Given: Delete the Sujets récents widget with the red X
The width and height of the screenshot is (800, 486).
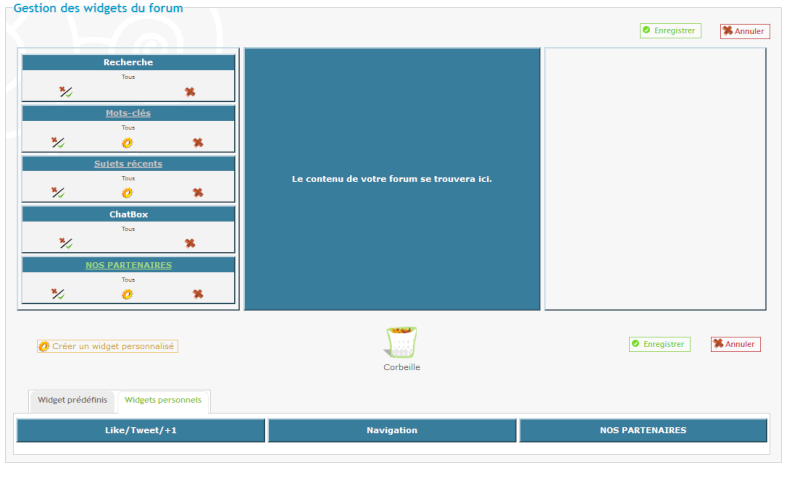Looking at the screenshot, I should pos(198,192).
